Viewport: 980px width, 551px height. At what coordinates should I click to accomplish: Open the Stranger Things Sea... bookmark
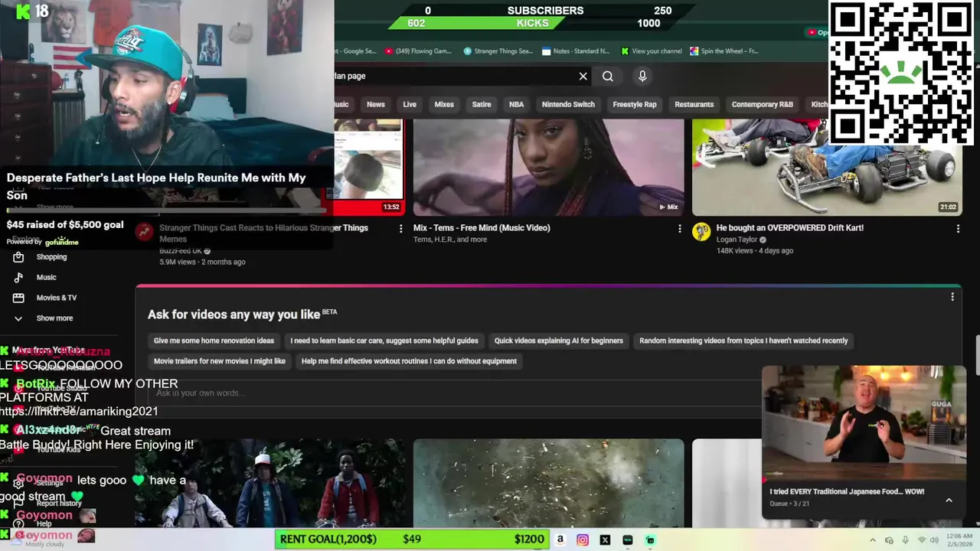[498, 51]
